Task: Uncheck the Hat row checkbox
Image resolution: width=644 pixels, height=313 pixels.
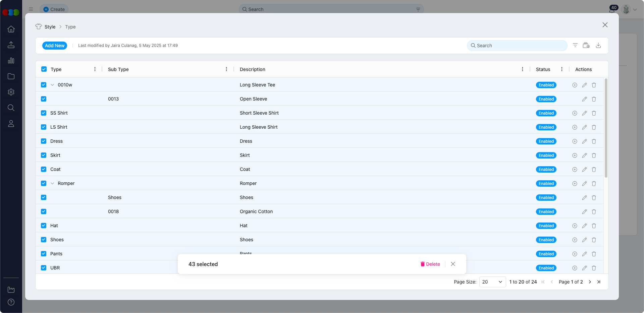Action: pyautogui.click(x=44, y=226)
